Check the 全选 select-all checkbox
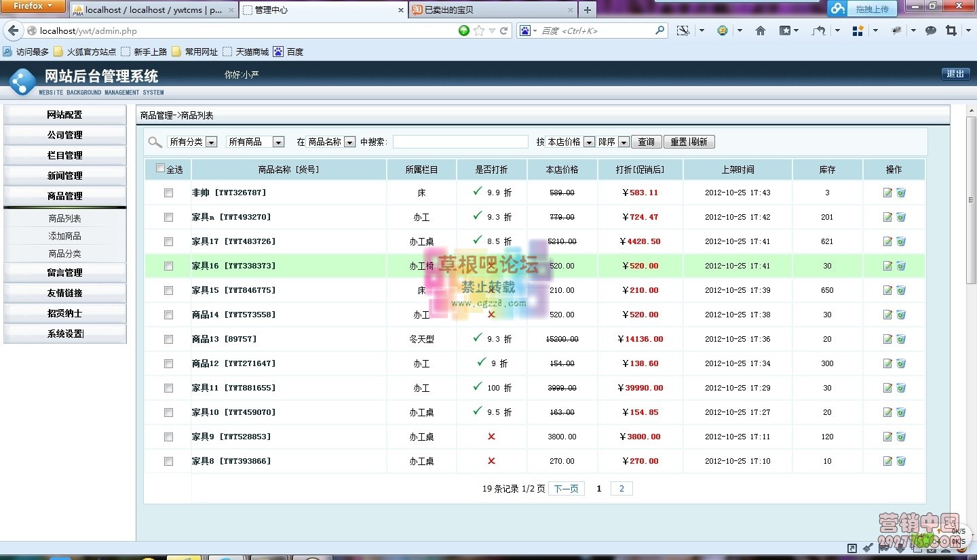 click(160, 168)
